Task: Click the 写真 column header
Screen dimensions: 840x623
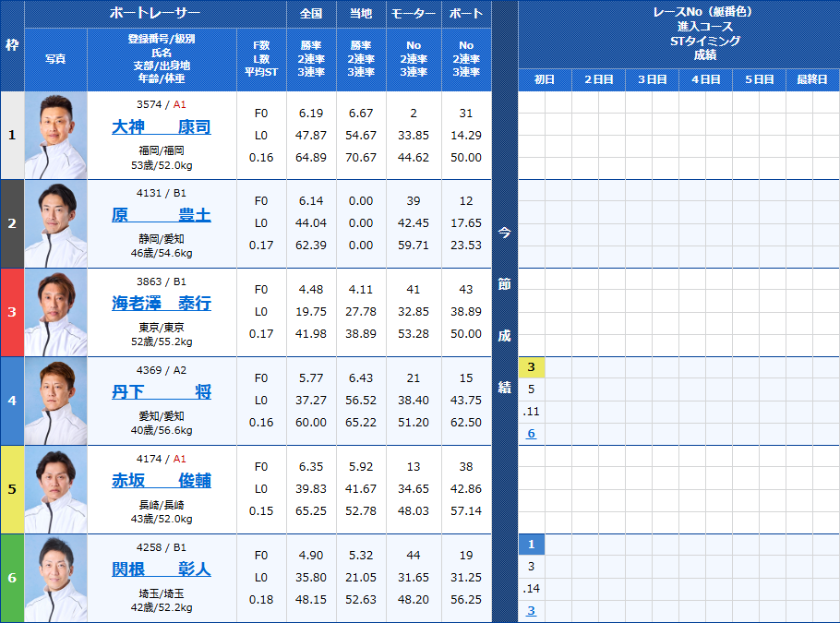Action: click(55, 59)
